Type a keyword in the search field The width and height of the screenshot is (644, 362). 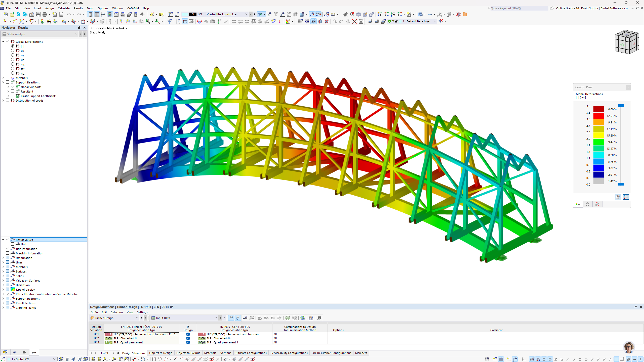pyautogui.click(x=518, y=8)
